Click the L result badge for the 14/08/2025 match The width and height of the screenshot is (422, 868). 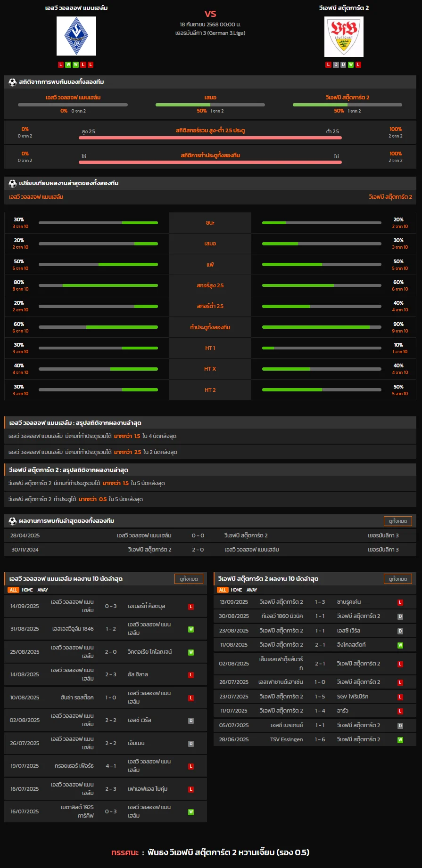click(x=191, y=675)
